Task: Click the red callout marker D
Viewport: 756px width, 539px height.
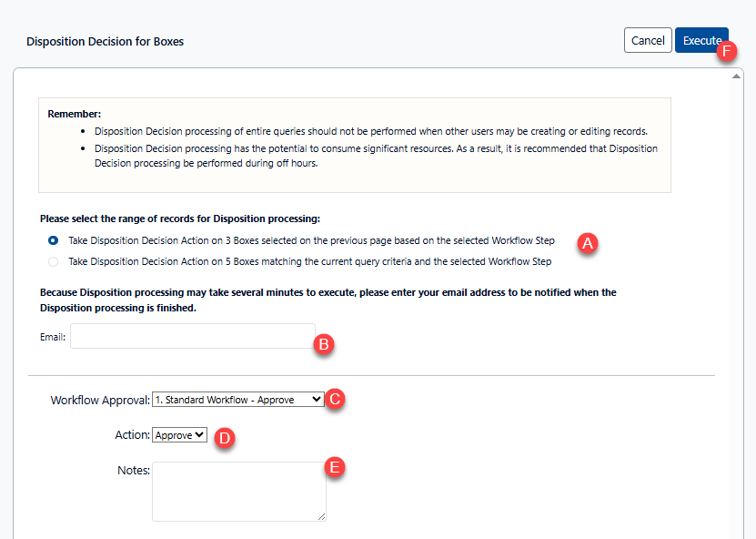Action: pos(224,438)
